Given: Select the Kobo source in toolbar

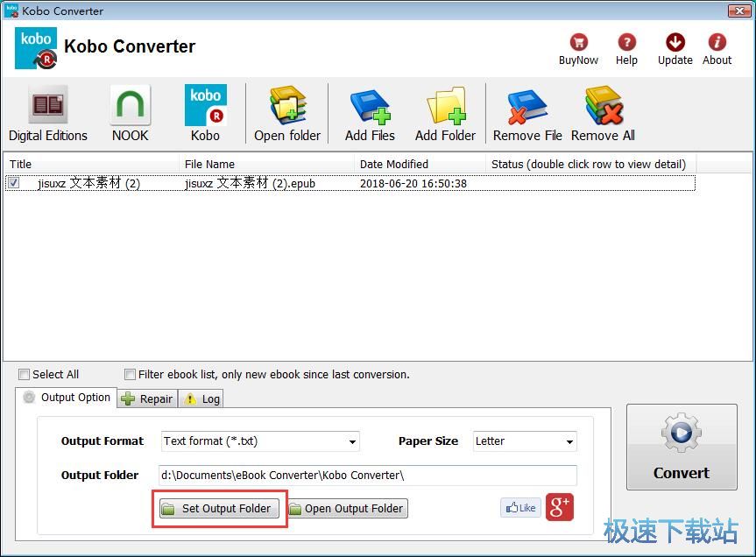Looking at the screenshot, I should (x=205, y=114).
